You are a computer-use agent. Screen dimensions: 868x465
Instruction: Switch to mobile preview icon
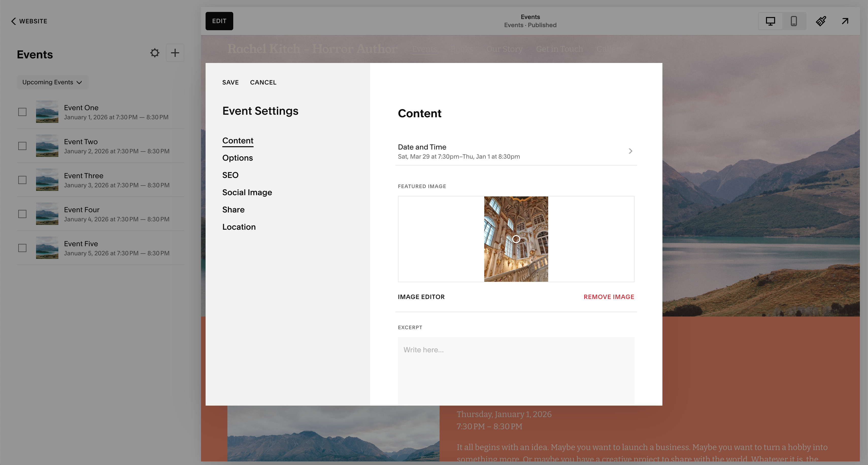coord(794,21)
